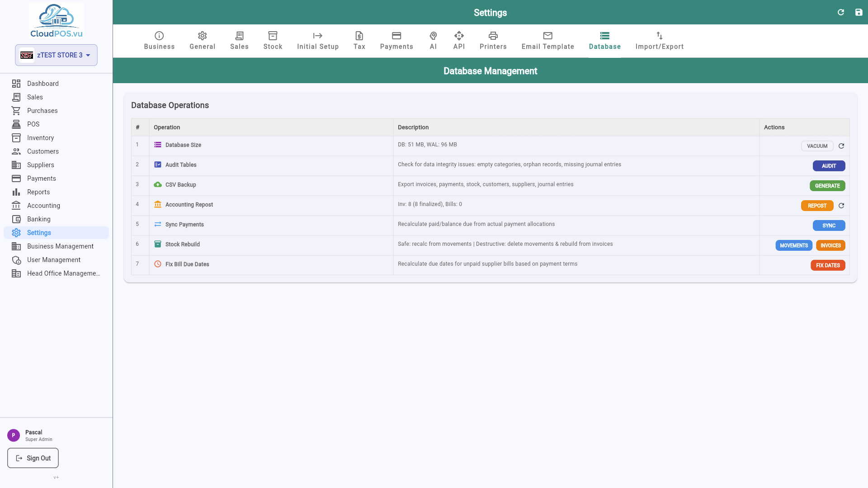Click the CSV Backup cloud icon
This screenshot has height=488, width=868.
pos(158,184)
